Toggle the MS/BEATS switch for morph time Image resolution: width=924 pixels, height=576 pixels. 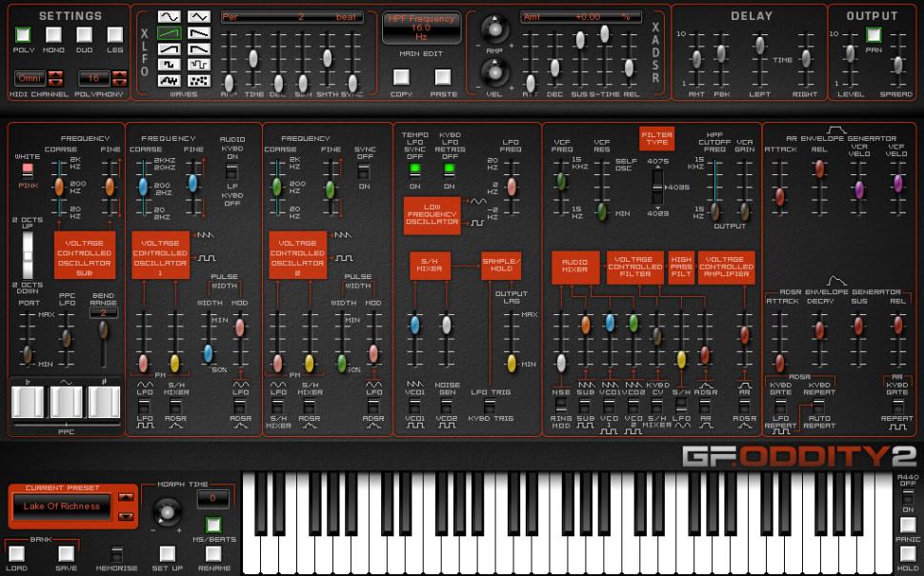coord(213,525)
